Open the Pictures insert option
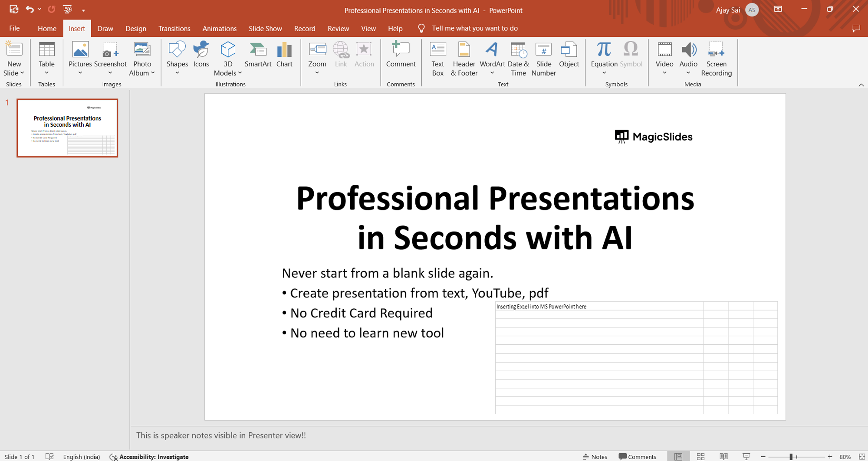This screenshot has height=461, width=868. (x=80, y=59)
